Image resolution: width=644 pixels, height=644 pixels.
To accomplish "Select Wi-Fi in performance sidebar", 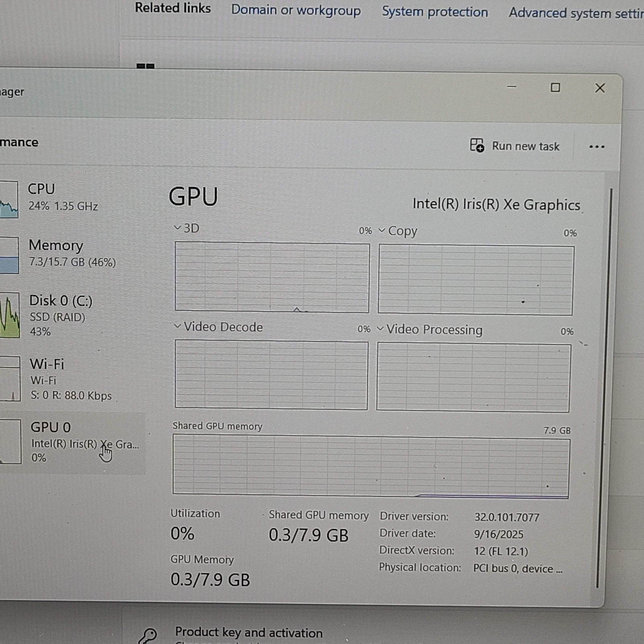I will [x=72, y=379].
